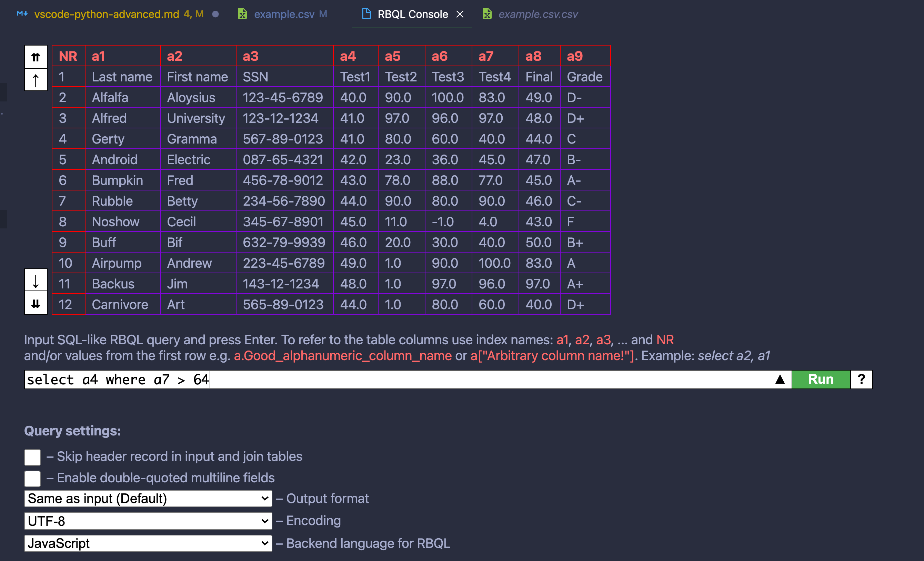The width and height of the screenshot is (924, 561).
Task: Click the markdown icon on vscode-python-advanced.md tab
Action: [22, 14]
